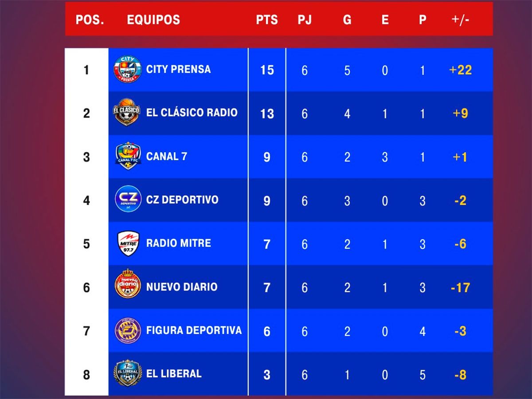Select the Canal 7 FC crest
532x399 pixels.
[128, 156]
